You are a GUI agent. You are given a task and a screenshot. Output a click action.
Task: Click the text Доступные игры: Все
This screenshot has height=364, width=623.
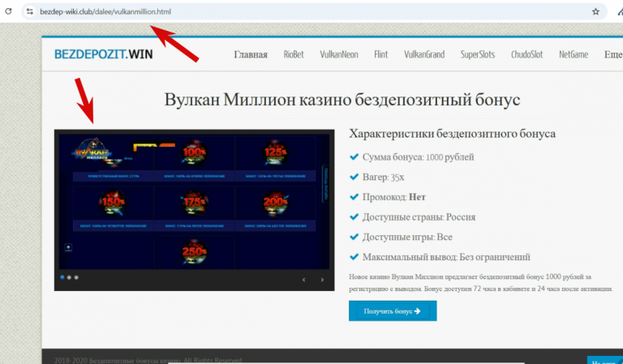point(407,237)
